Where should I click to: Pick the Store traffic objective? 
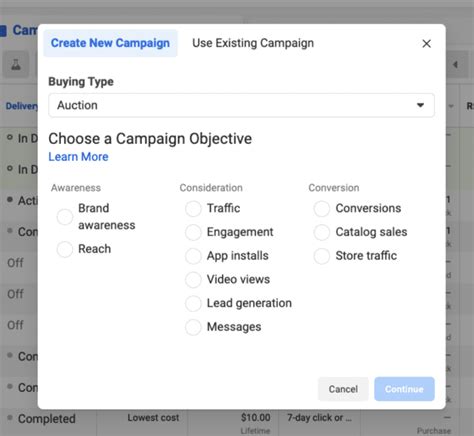point(322,256)
